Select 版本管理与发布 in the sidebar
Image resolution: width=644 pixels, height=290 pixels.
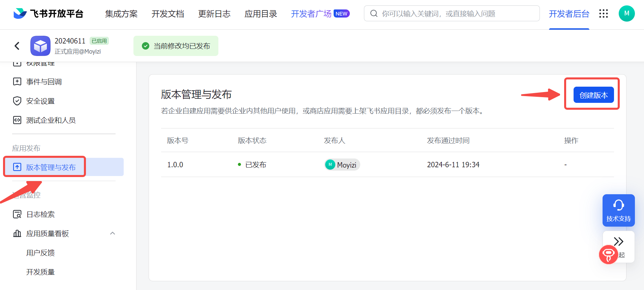[51, 167]
